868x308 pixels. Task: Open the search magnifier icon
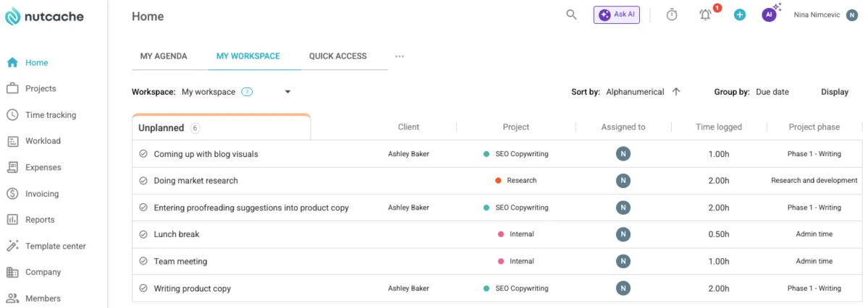click(x=571, y=15)
